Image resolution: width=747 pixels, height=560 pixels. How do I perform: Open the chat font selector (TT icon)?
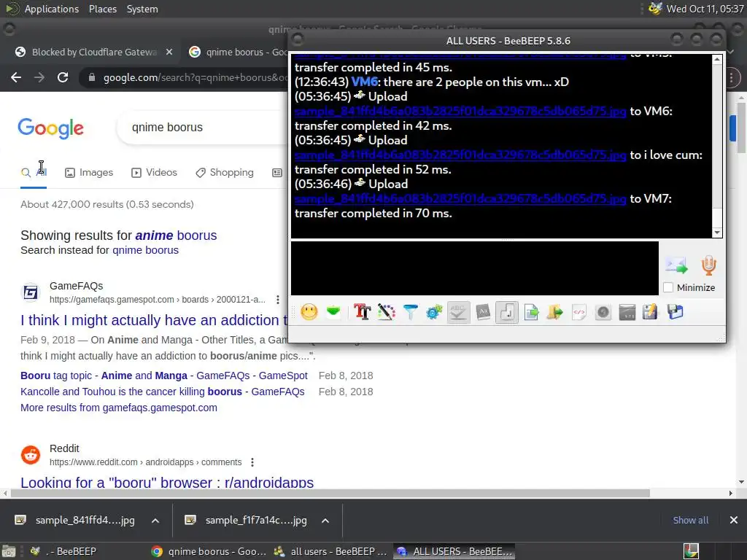(362, 312)
